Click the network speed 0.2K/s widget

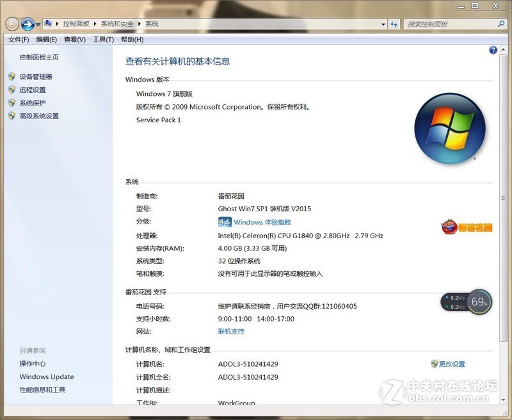point(454,302)
